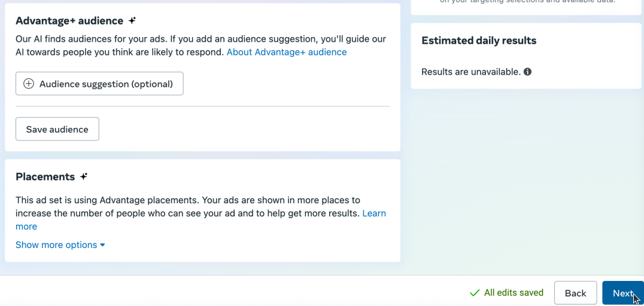
Task: Click the caret arrow after Show more options
Action: [x=103, y=245]
